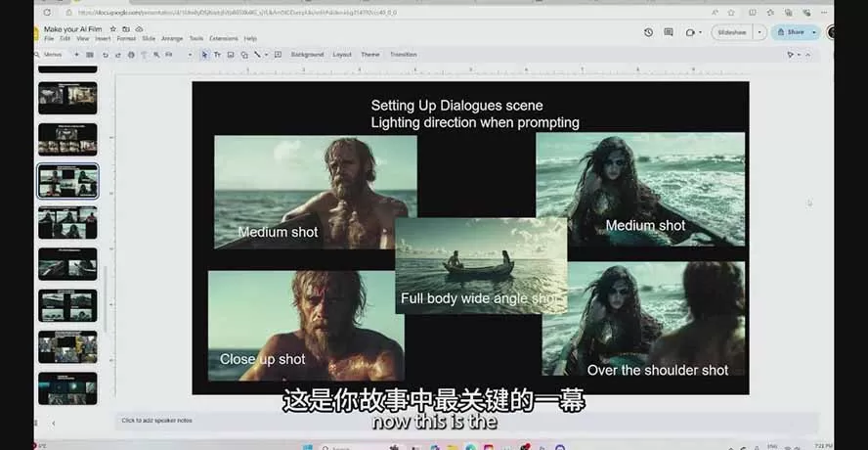
Task: Click the Transition button
Action: click(x=403, y=55)
